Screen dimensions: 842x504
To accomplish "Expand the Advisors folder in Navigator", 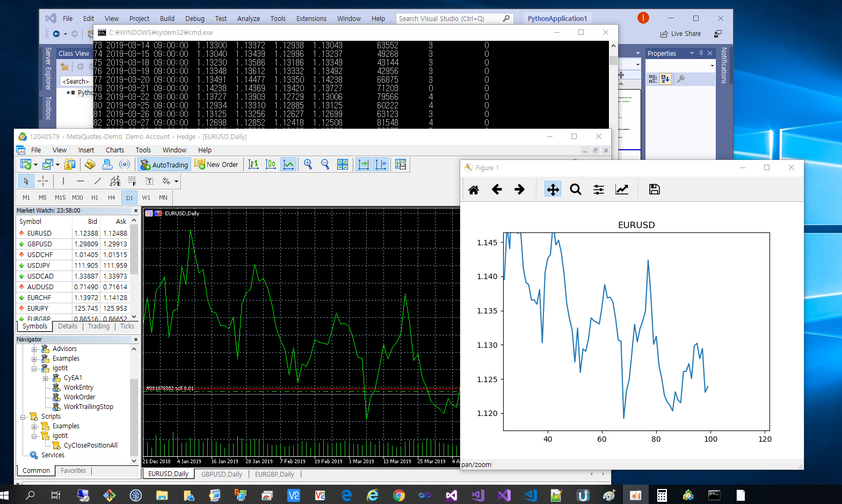I will (x=34, y=349).
